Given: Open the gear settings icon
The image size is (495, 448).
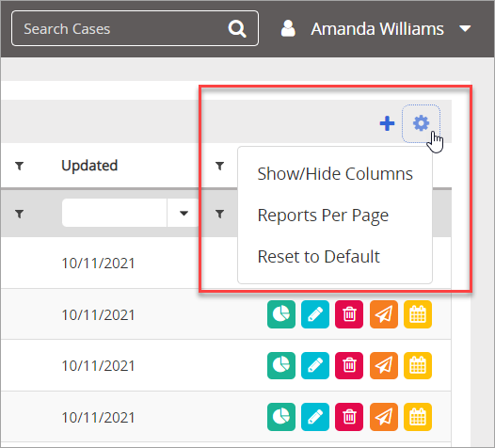Looking at the screenshot, I should click(421, 123).
